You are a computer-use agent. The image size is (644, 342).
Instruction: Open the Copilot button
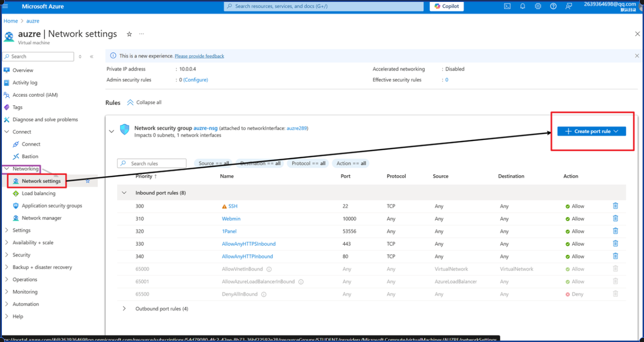[447, 6]
